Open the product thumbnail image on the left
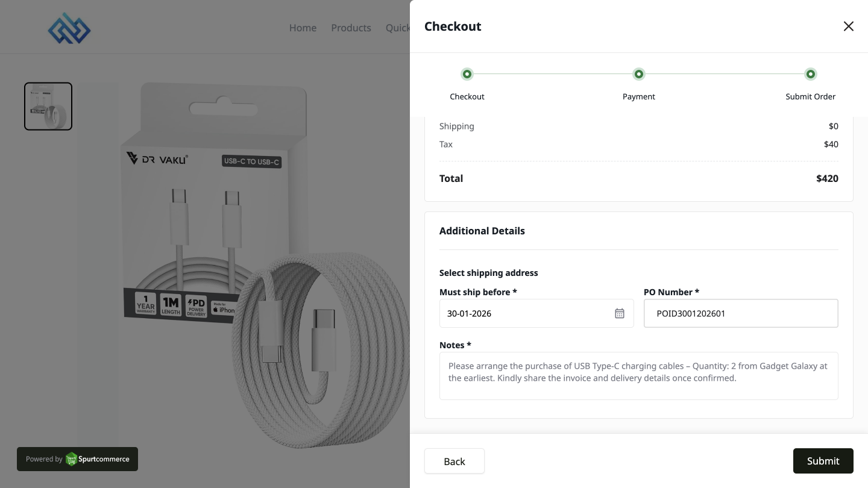Screen dimensions: 868x488 tap(48, 106)
